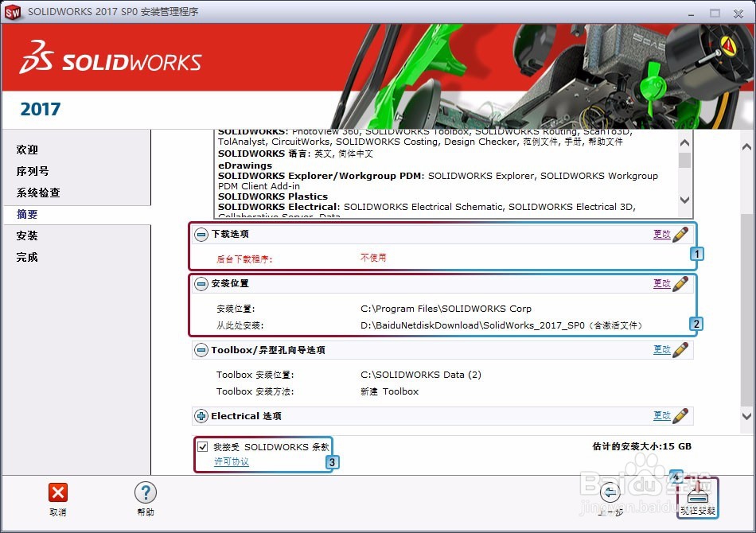Collapse the Download Options section
The image size is (756, 533).
(201, 235)
